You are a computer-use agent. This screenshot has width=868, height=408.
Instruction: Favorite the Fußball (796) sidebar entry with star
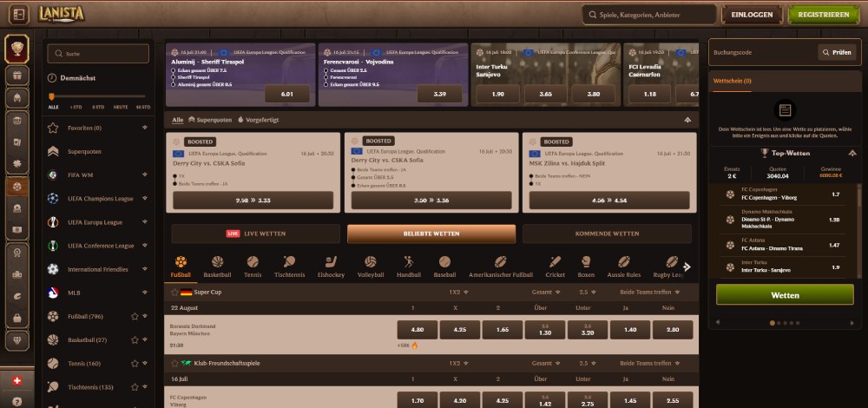tap(135, 316)
